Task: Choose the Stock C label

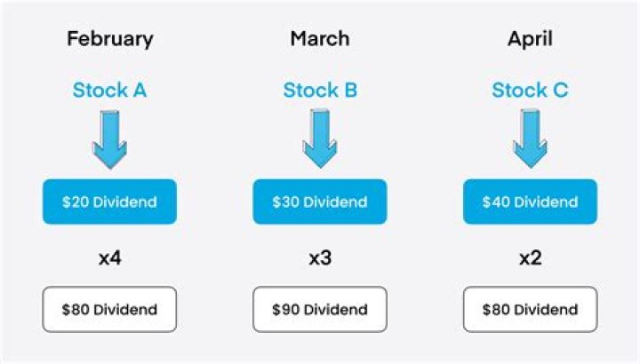Action: coord(530,91)
